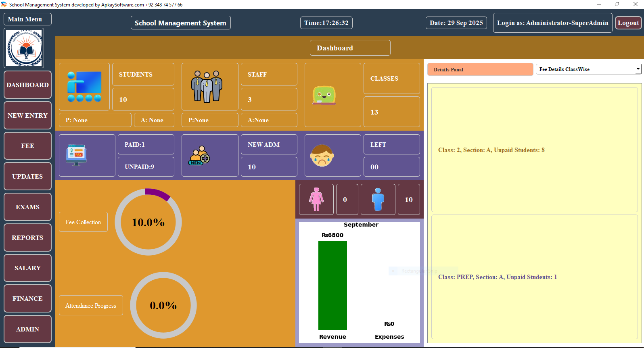The image size is (644, 348).
Task: Open the FEE menu section
Action: [27, 146]
